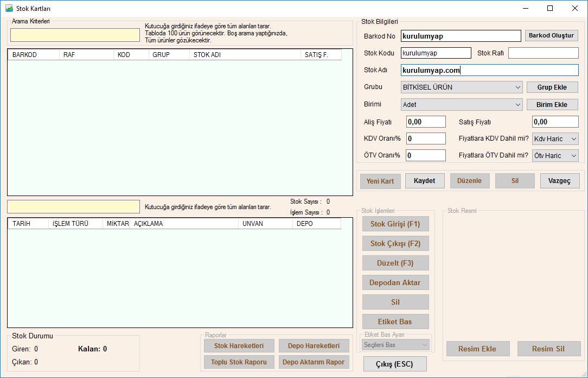Image resolution: width=588 pixels, height=378 pixels.
Task: Select the Satış Fiyatı price field
Action: coord(555,122)
